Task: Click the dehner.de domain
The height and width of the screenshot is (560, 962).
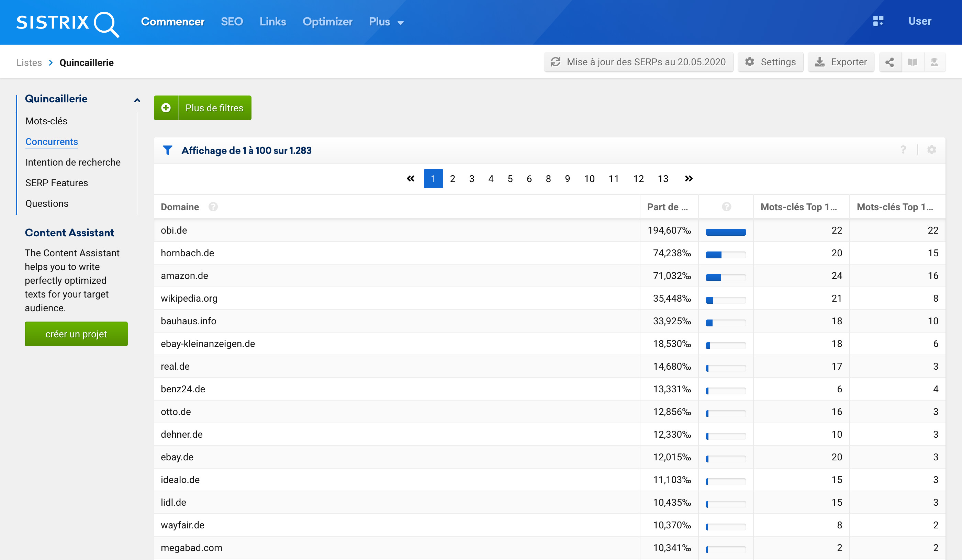Action: click(181, 434)
